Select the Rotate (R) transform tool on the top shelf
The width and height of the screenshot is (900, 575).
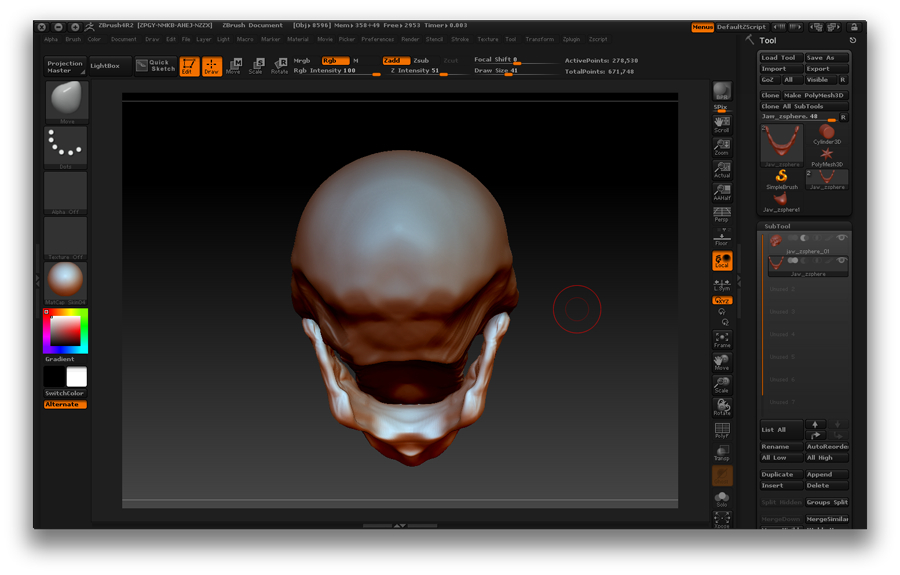pyautogui.click(x=280, y=66)
